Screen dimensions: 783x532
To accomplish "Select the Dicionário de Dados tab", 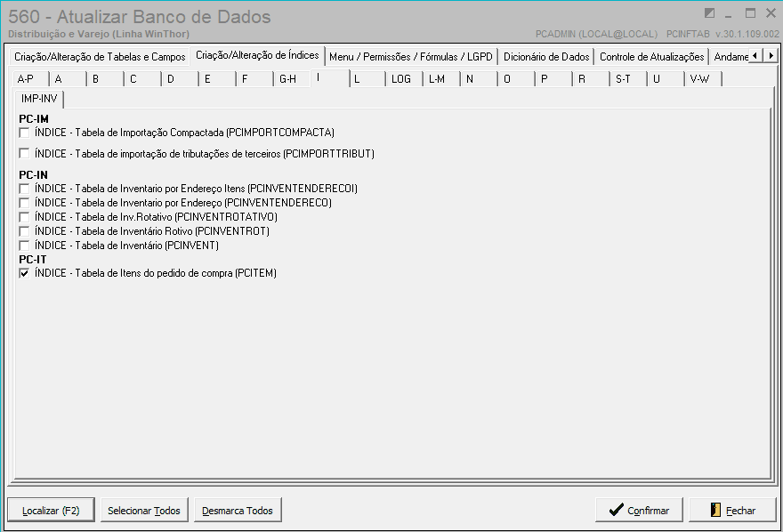I will pyautogui.click(x=545, y=55).
